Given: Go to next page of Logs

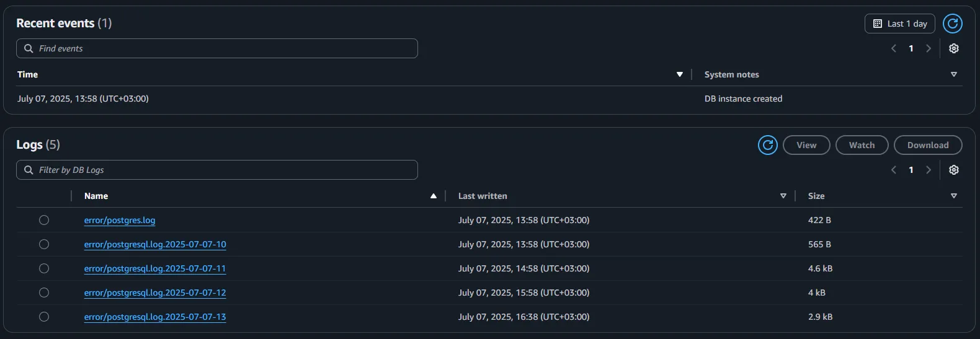Looking at the screenshot, I should [x=929, y=170].
